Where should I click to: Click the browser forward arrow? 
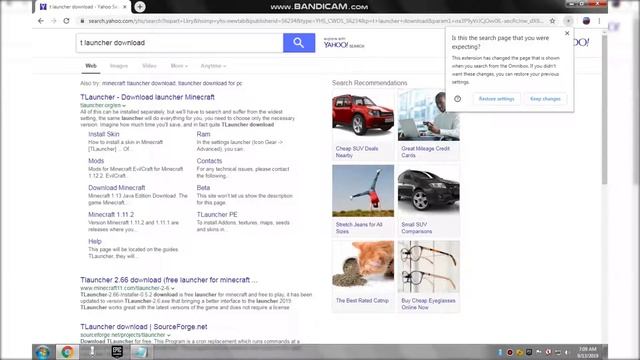53,21
